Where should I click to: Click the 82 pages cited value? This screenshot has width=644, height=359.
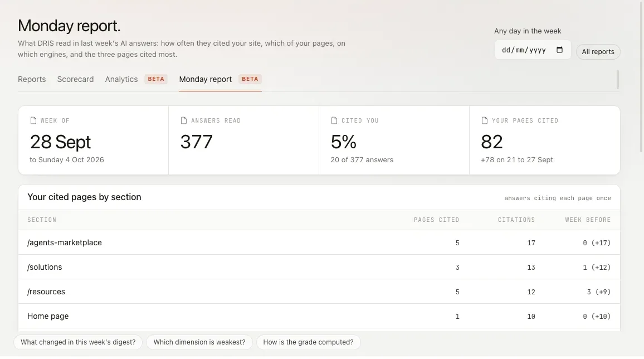tap(491, 142)
